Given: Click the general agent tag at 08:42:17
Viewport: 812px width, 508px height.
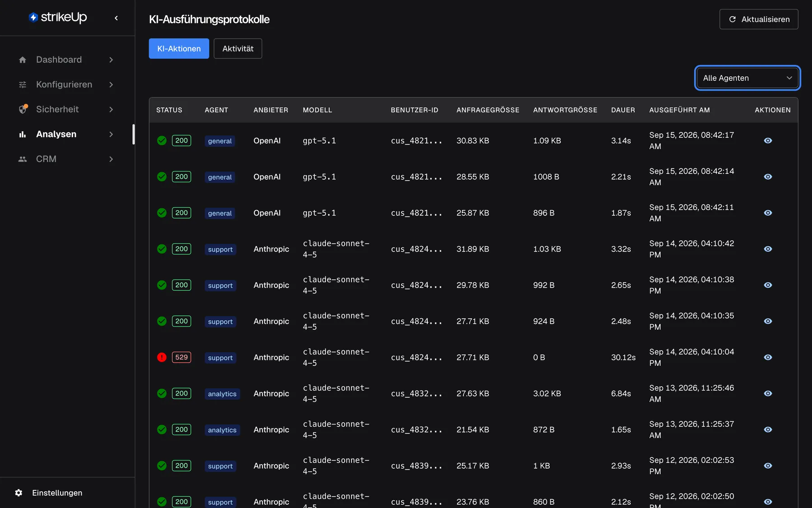Looking at the screenshot, I should pyautogui.click(x=220, y=141).
